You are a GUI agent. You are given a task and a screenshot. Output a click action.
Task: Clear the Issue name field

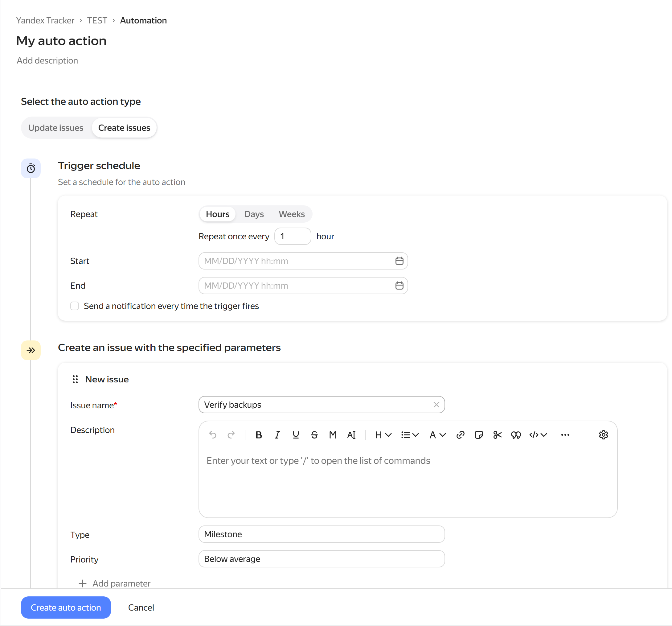436,405
